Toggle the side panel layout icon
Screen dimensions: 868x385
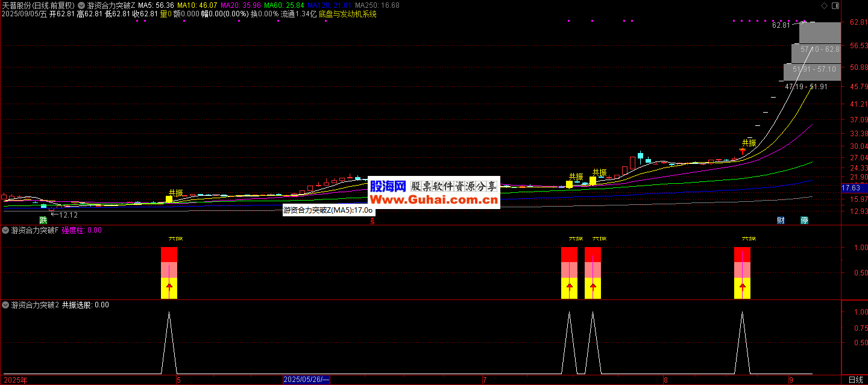[x=835, y=5]
